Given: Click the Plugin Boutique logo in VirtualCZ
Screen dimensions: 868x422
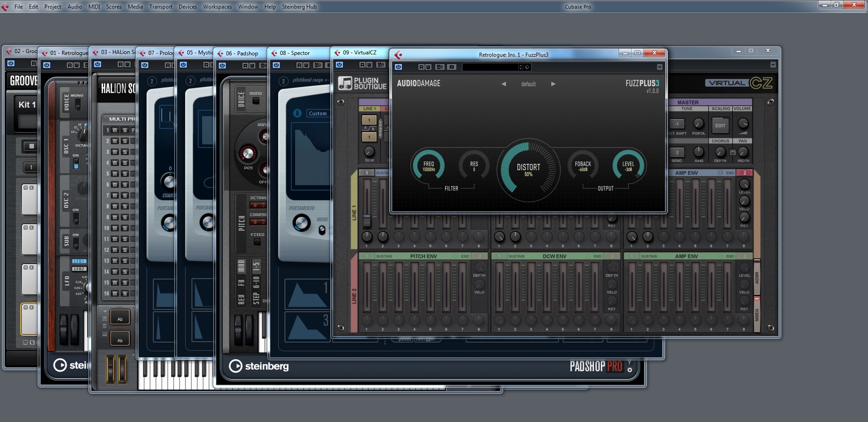Looking at the screenshot, I should [363, 83].
